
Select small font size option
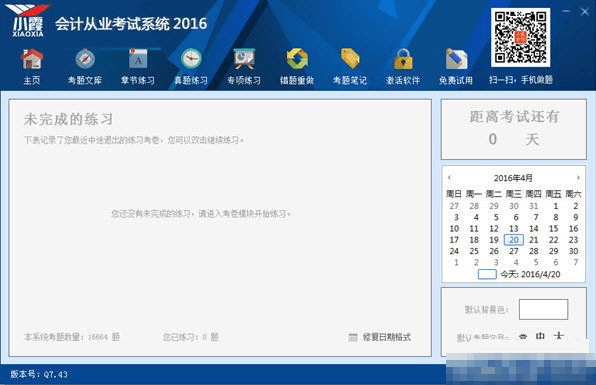[x=523, y=336]
